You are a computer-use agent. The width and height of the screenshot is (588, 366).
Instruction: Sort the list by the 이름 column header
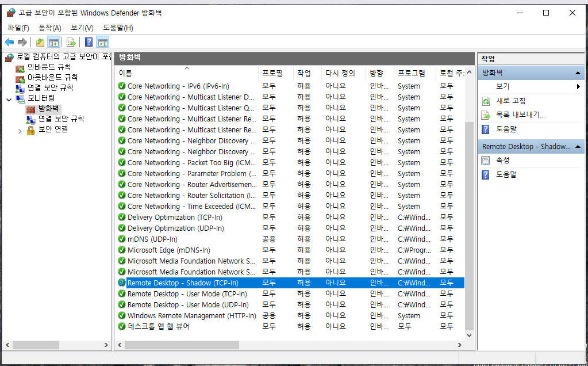[186, 73]
